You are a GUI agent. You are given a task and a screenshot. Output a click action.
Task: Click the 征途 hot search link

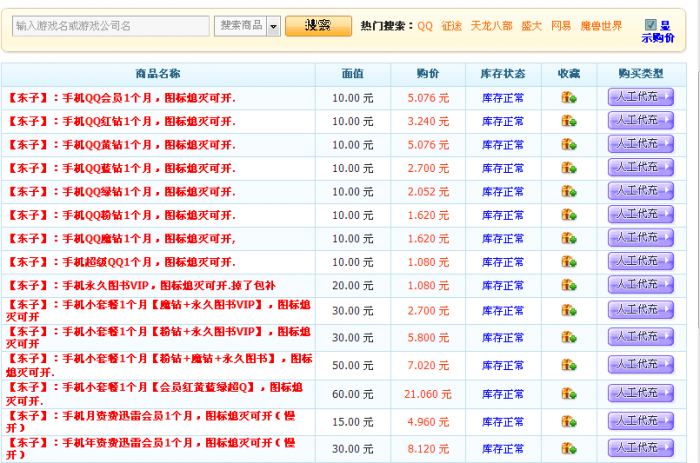pos(451,26)
